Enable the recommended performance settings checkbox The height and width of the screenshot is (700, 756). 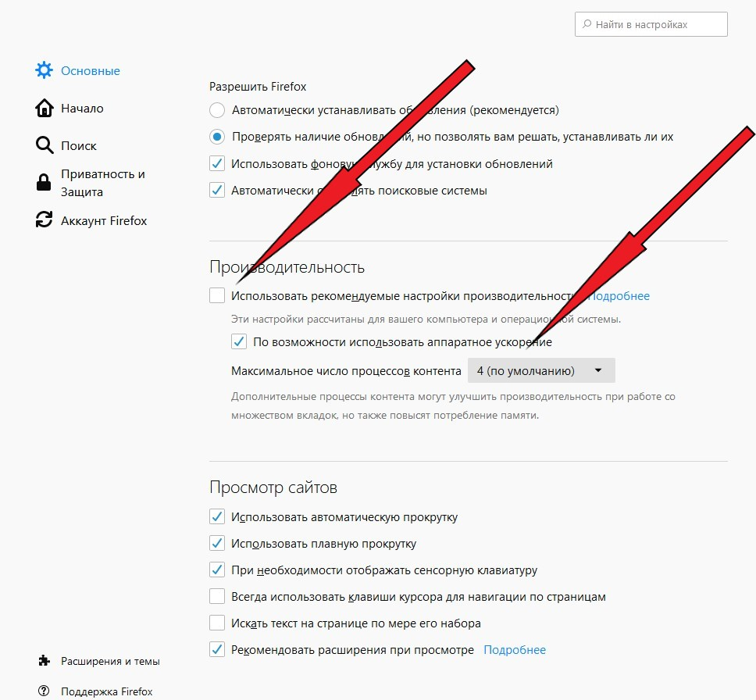click(x=217, y=295)
